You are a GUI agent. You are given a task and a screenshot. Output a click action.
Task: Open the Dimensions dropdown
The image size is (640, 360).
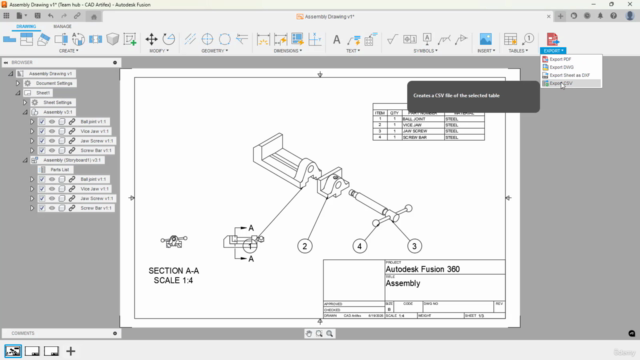tap(288, 51)
